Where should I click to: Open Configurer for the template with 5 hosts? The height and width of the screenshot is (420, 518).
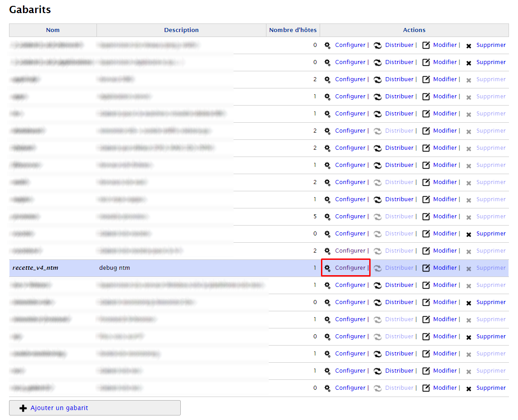click(350, 216)
